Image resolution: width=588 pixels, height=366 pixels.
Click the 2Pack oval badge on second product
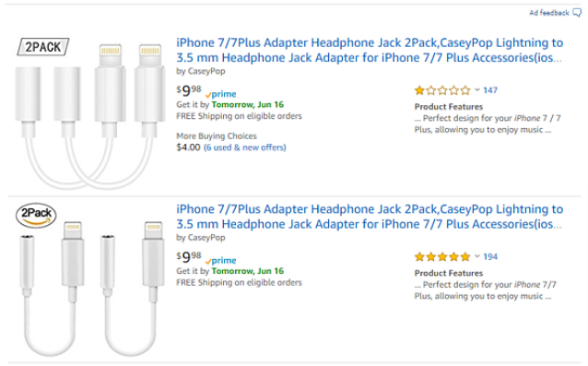[36, 216]
